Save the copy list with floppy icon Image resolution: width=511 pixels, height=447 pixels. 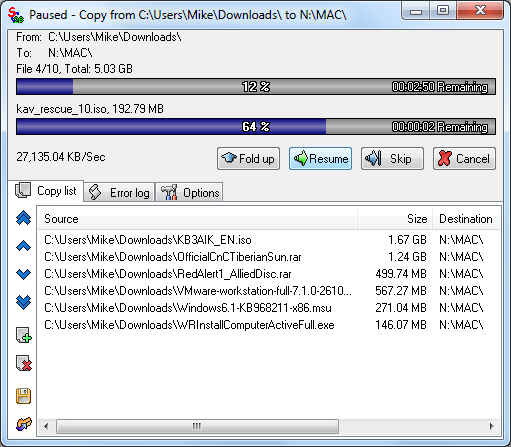coord(23,396)
